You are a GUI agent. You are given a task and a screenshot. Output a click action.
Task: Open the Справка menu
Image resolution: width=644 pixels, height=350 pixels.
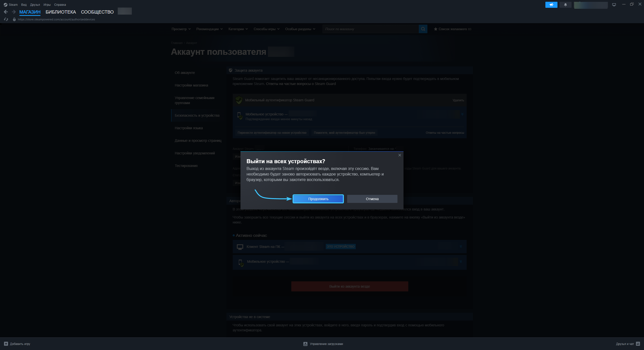(x=60, y=5)
